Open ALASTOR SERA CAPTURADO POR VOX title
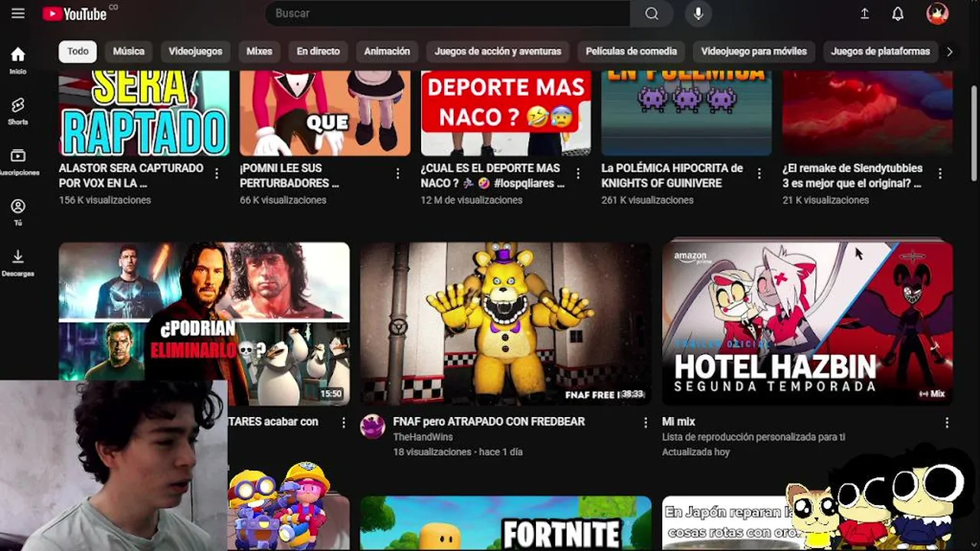Screen dimensions: 980x551 click(x=131, y=175)
